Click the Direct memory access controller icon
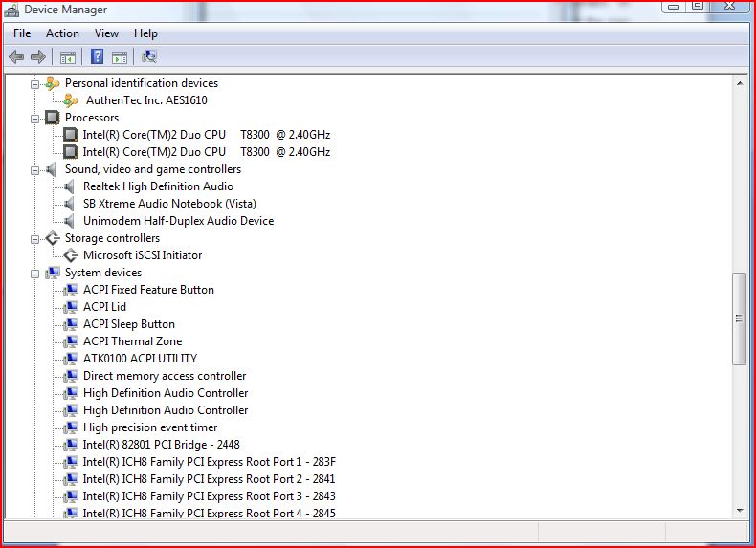Image resolution: width=756 pixels, height=548 pixels. tap(71, 376)
